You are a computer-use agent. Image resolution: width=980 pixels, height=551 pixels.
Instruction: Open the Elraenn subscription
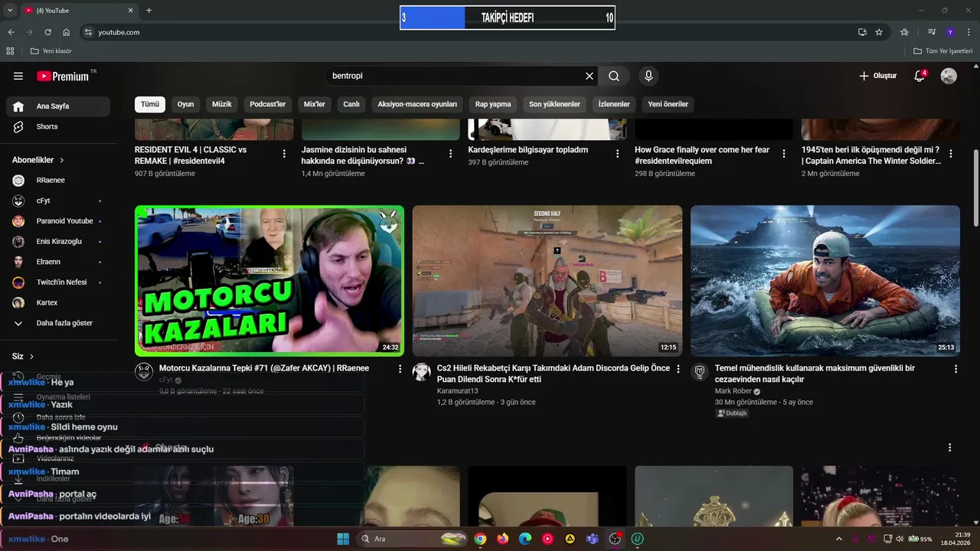(x=58, y=262)
